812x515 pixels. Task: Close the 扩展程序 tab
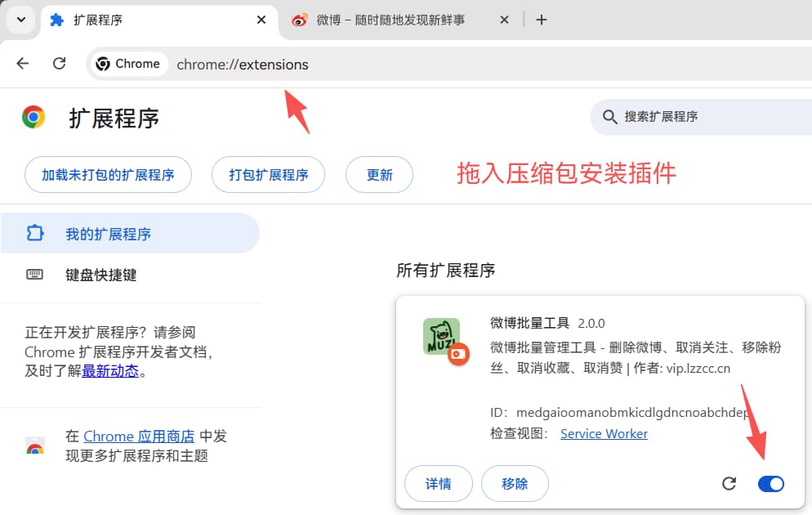[261, 20]
